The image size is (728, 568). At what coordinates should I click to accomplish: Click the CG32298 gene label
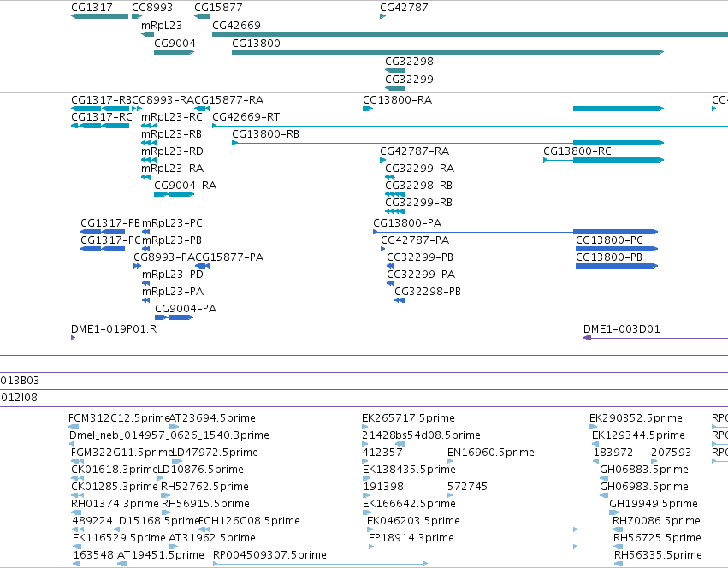coord(409,62)
